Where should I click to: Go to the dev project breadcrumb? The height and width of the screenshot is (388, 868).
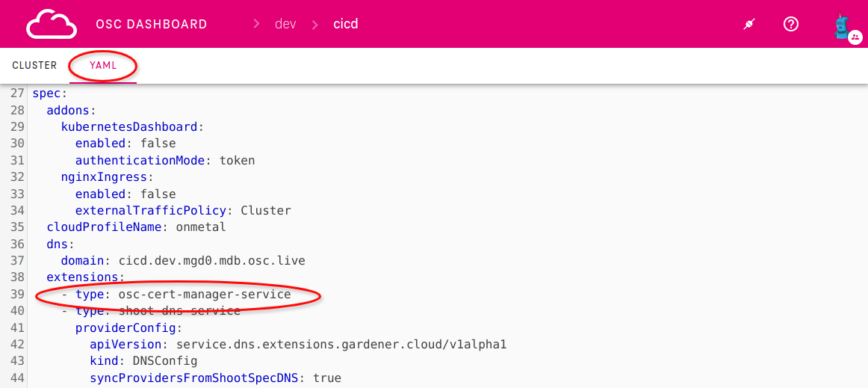click(x=285, y=24)
